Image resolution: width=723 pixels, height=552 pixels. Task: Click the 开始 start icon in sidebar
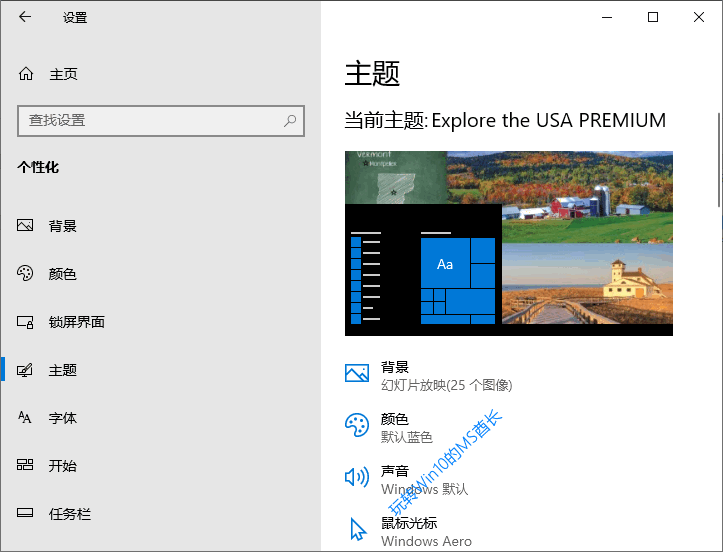[25, 465]
